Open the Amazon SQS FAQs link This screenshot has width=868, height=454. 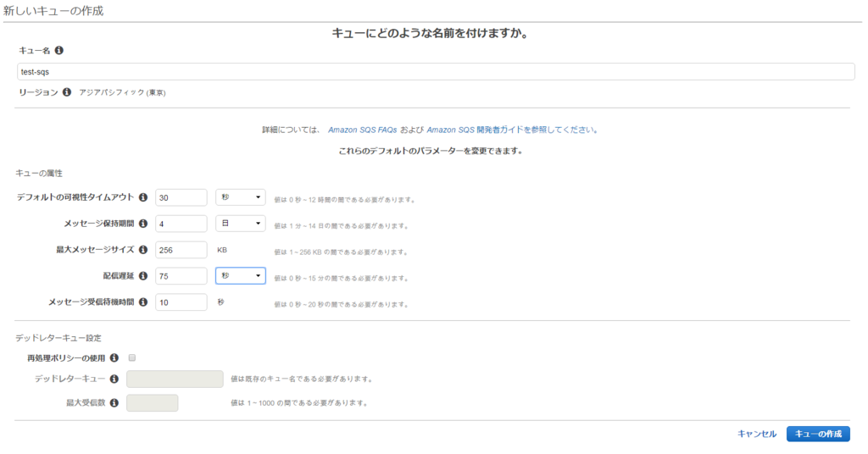coord(363,130)
